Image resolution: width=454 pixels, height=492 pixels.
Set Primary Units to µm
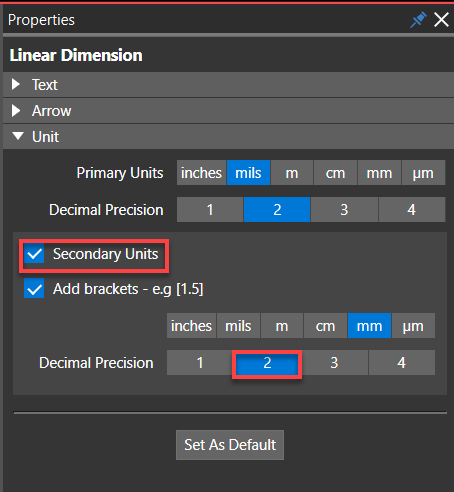pyautogui.click(x=423, y=173)
